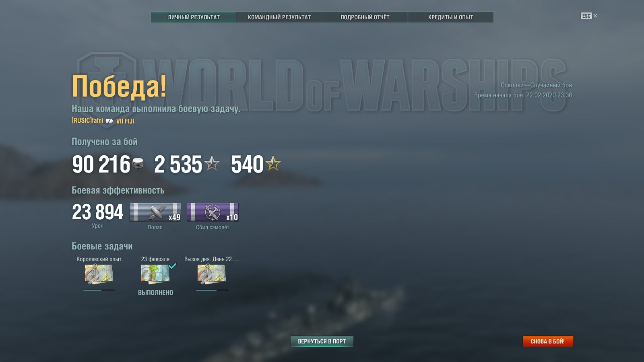The width and height of the screenshot is (644, 362).
Task: Switch to Подробный отчёт tab
Action: (365, 17)
